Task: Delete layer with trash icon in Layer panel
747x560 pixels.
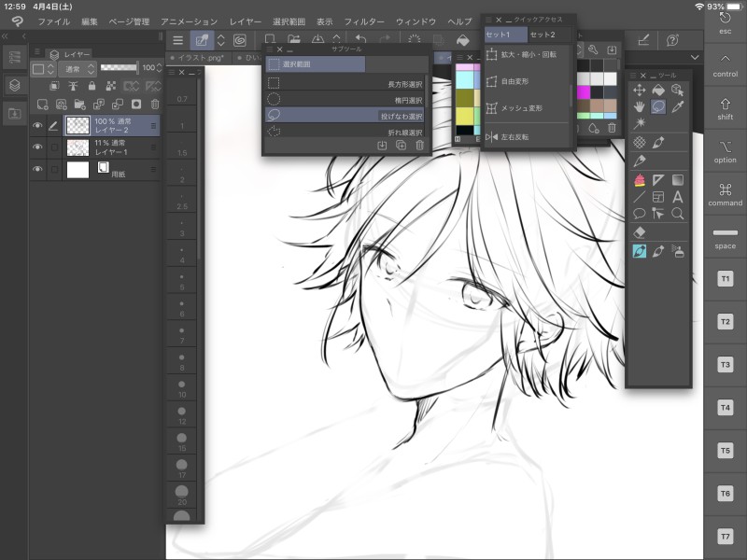Action: coord(155,105)
